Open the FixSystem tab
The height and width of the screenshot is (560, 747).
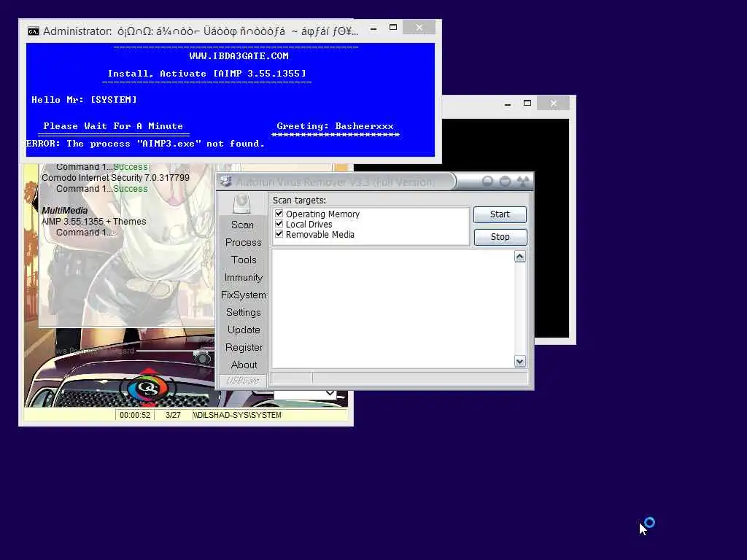coord(244,295)
